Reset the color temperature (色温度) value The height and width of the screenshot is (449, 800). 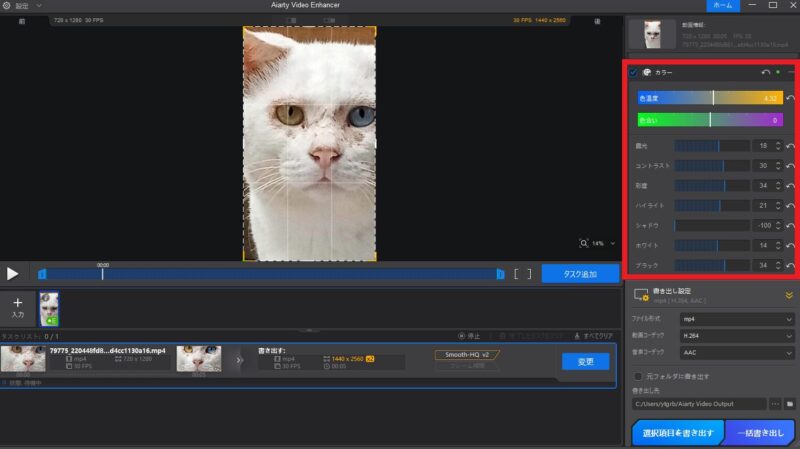(791, 98)
